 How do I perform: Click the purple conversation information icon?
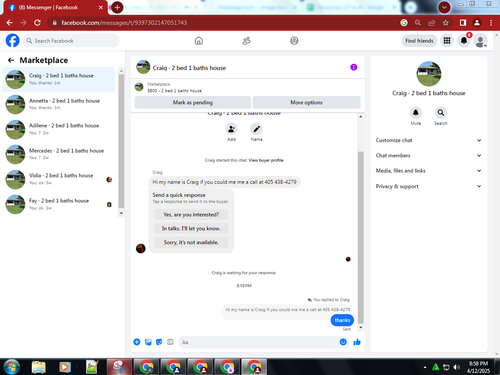tap(354, 67)
